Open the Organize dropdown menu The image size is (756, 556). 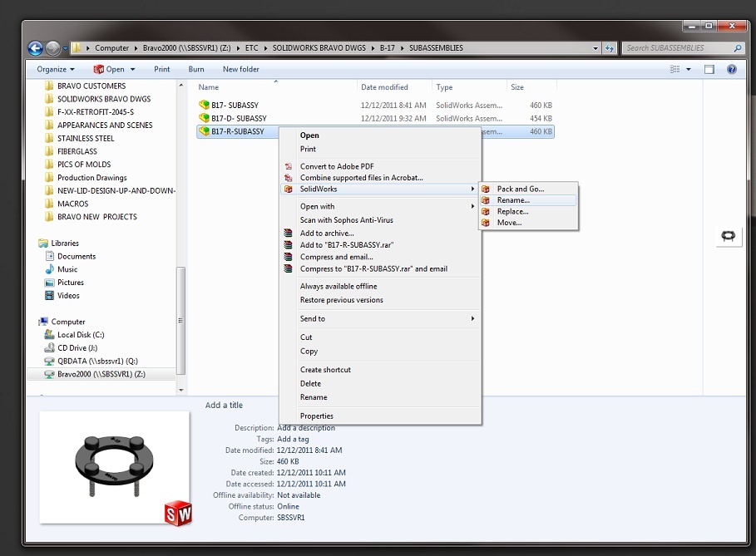[56, 69]
